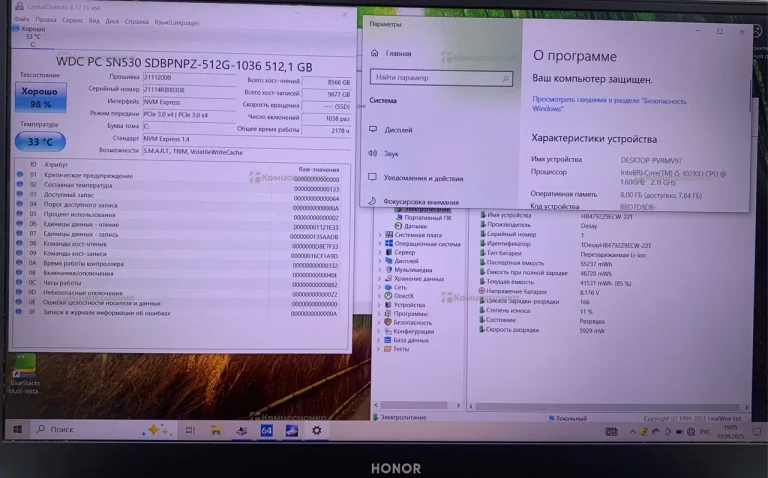Viewport: 768px width, 478px height.
Task: Open Диск menu in CrystalDiskInfo
Action: coord(112,21)
